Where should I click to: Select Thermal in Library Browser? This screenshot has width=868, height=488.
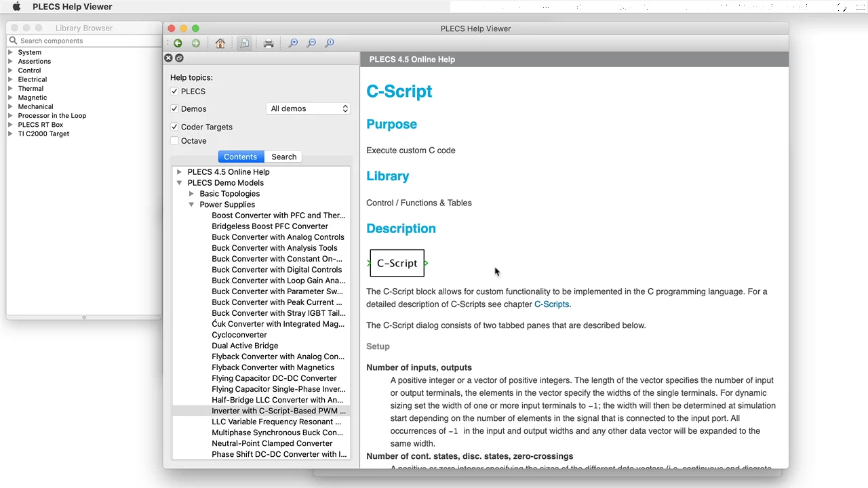point(31,88)
